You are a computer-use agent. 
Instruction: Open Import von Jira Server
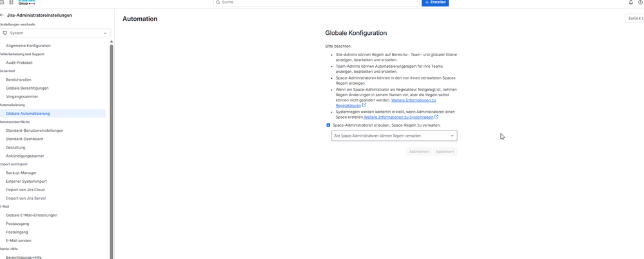point(26,198)
